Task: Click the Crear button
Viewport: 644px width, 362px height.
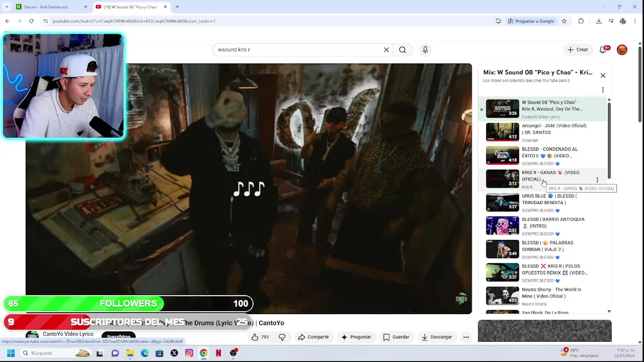Action: [x=578, y=50]
